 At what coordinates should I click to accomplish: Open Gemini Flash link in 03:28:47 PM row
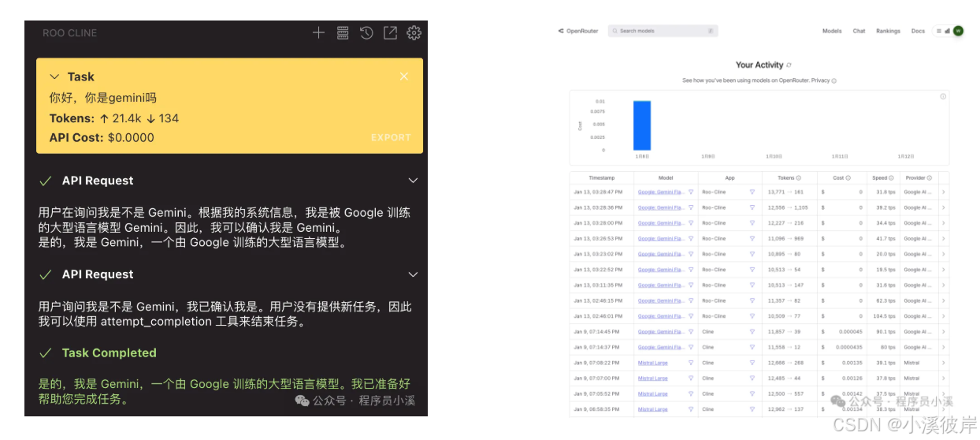point(661,192)
